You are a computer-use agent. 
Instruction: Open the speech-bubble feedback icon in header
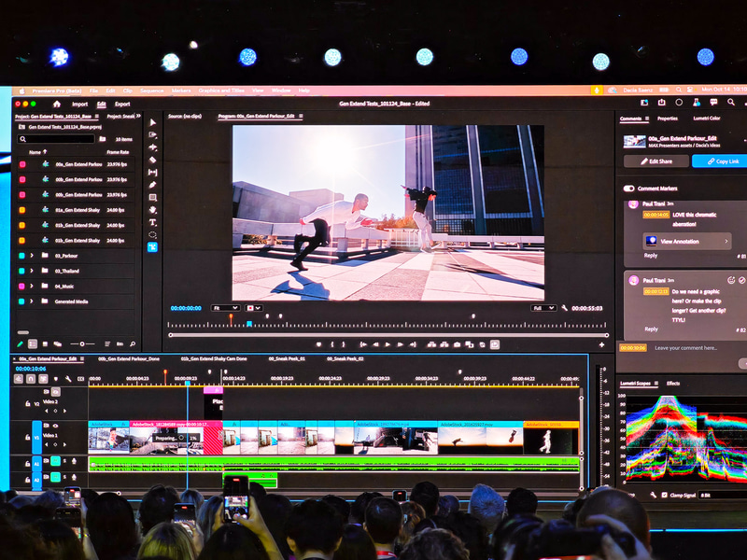(x=713, y=102)
